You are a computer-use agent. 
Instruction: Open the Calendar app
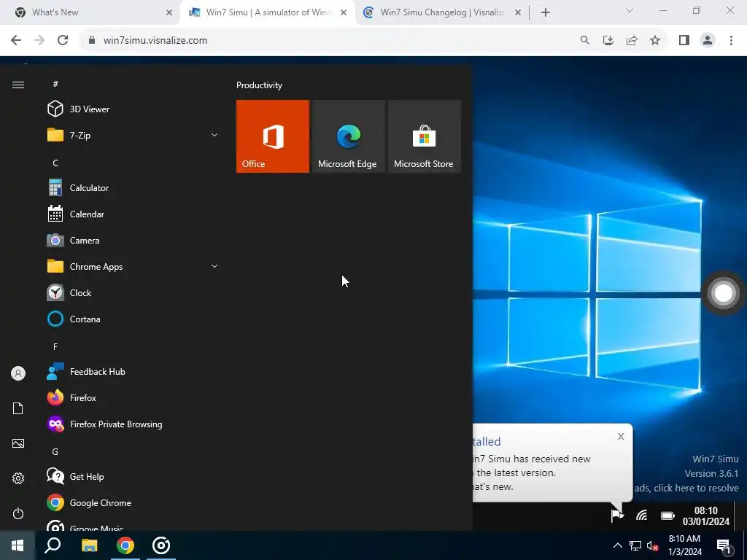point(87,214)
